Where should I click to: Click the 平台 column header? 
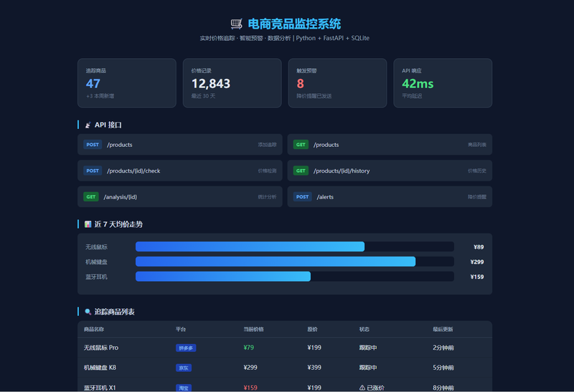coord(181,329)
